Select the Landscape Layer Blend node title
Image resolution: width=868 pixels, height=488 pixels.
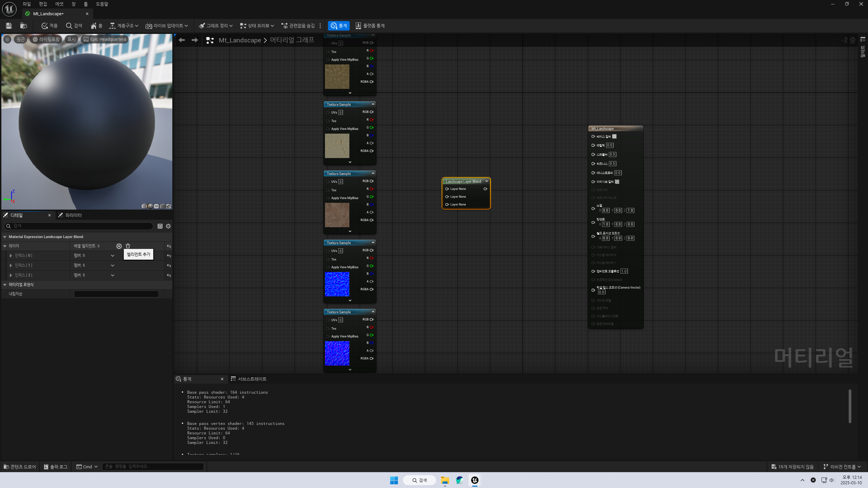pyautogui.click(x=463, y=181)
